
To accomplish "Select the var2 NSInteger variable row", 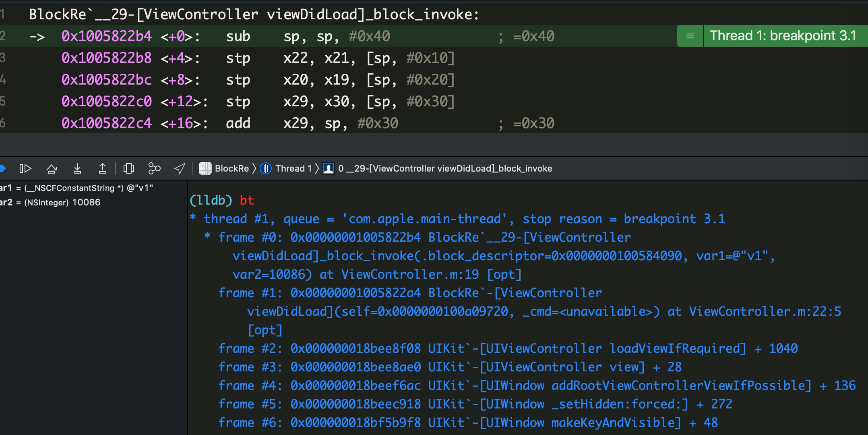I will click(50, 202).
